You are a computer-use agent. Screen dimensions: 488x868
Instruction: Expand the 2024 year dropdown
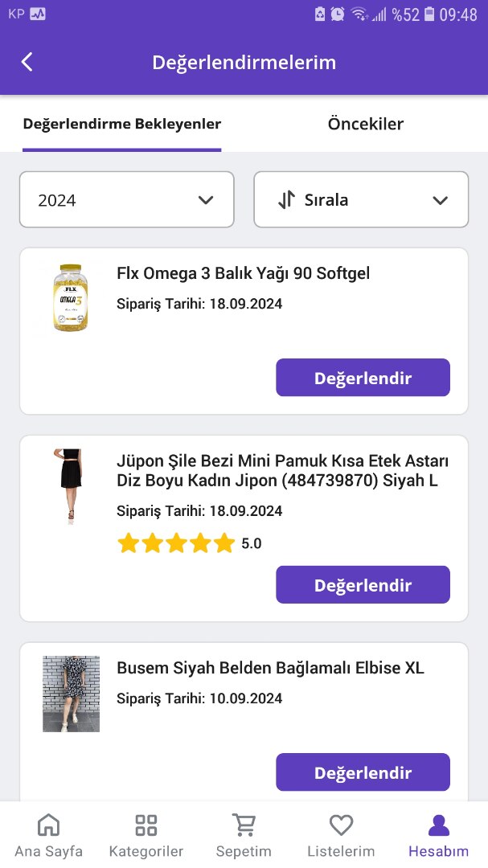pyautogui.click(x=126, y=199)
